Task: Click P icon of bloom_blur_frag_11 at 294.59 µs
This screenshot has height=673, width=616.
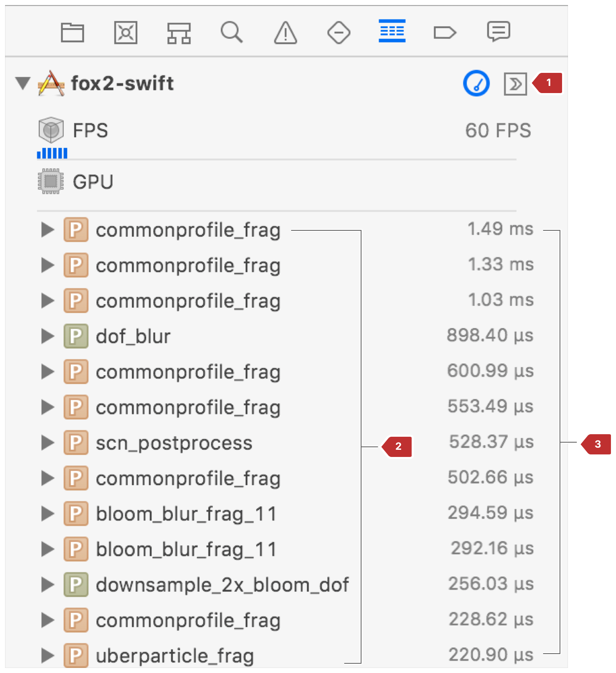Action: pos(76,513)
